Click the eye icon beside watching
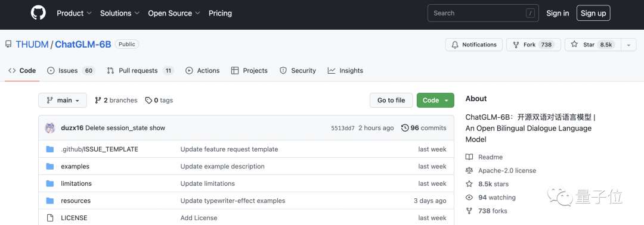 coord(469,198)
